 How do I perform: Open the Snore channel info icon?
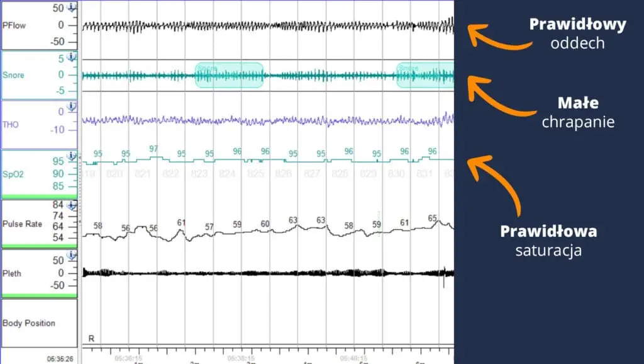72,57
